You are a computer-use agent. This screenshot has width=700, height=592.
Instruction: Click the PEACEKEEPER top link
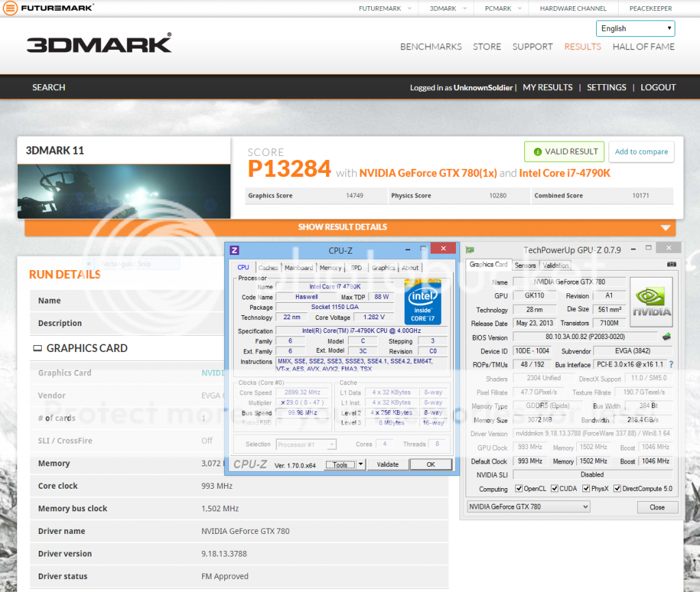point(651,8)
